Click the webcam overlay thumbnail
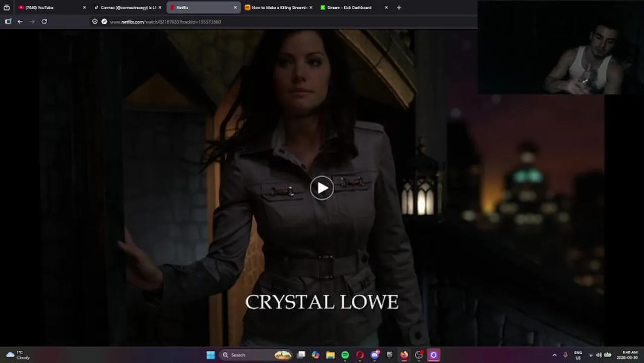This screenshot has width=644, height=363. (560, 47)
